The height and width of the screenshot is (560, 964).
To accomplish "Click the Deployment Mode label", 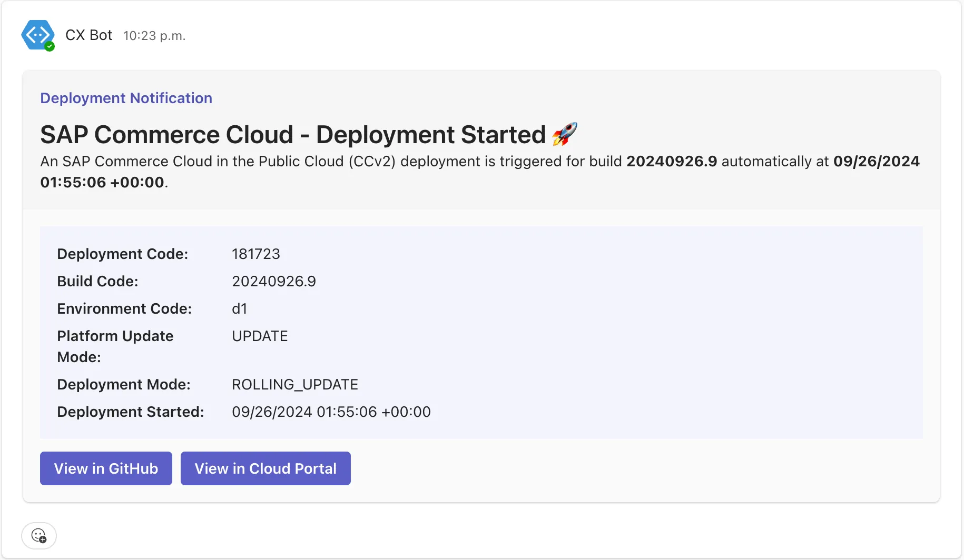I will point(124,384).
